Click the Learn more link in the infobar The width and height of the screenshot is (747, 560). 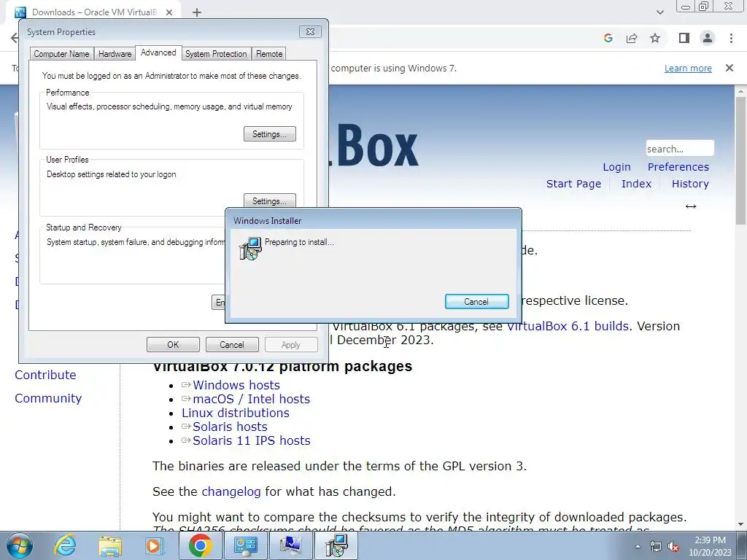[x=688, y=68]
